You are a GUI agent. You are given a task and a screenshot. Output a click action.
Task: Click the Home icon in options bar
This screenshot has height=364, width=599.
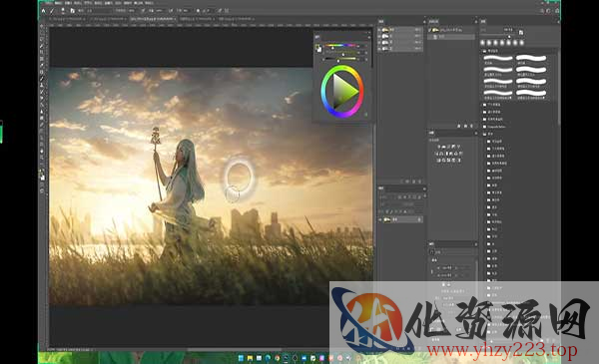[44, 11]
